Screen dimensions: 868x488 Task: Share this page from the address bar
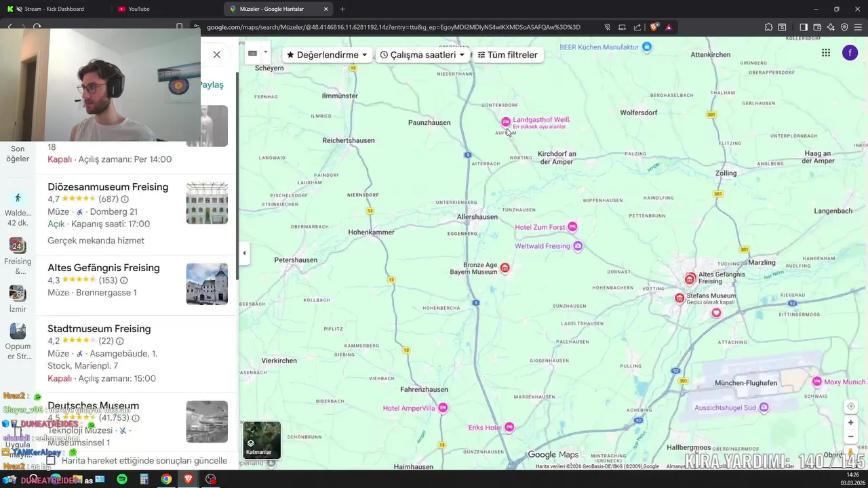tap(637, 27)
